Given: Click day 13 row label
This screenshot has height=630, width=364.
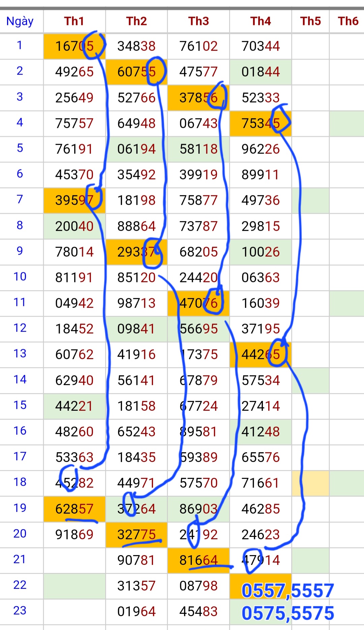Looking at the screenshot, I should [20, 353].
